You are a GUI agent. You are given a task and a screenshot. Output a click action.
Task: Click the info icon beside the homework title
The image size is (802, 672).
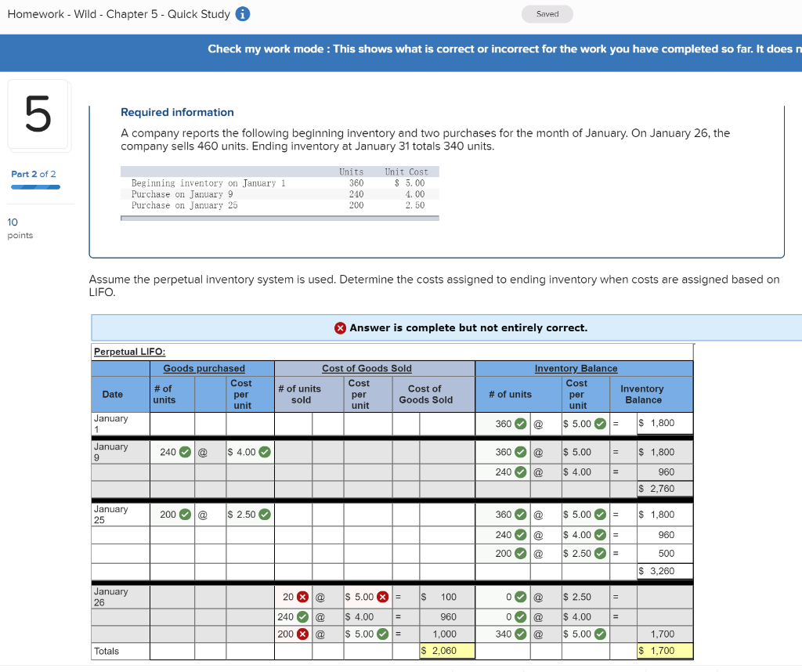243,13
